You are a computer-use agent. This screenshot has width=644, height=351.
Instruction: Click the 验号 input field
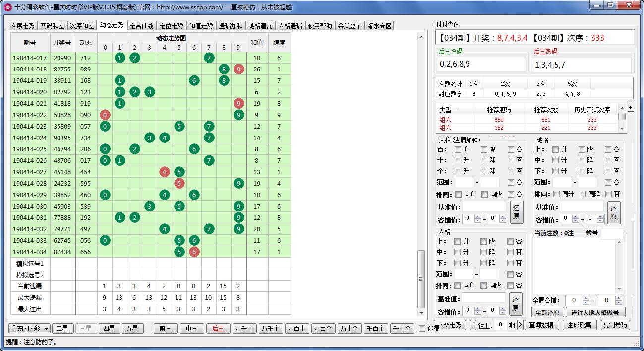612,233
